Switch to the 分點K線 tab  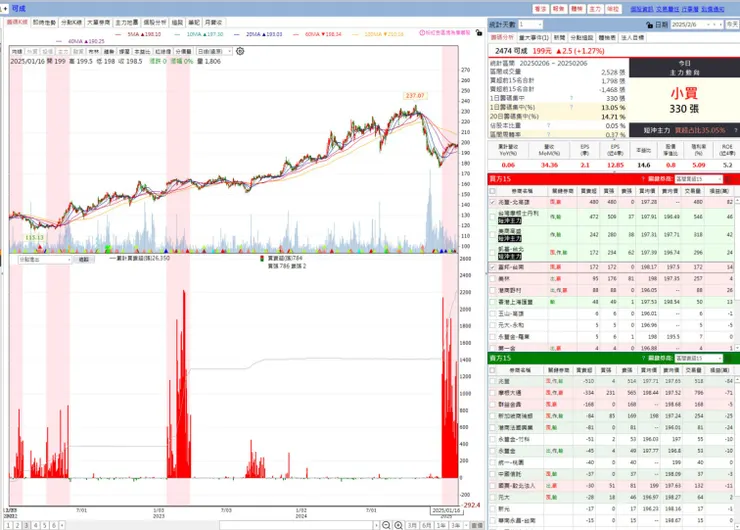coord(71,22)
